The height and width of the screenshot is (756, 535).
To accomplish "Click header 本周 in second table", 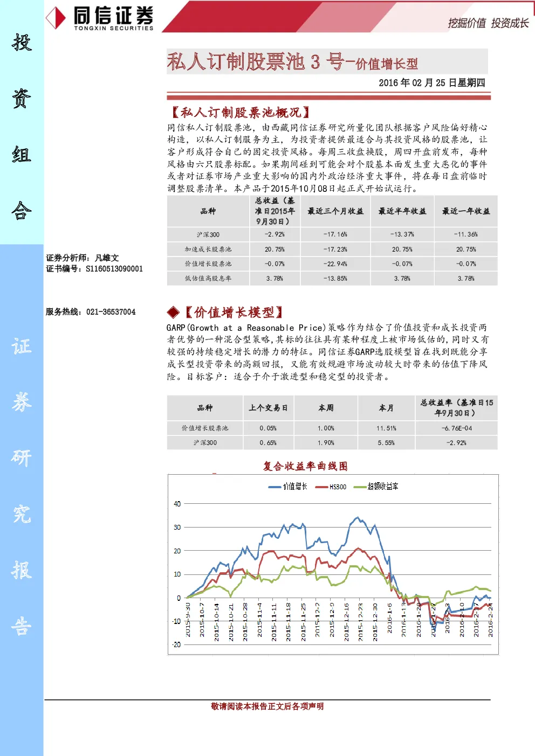I will coord(326,408).
